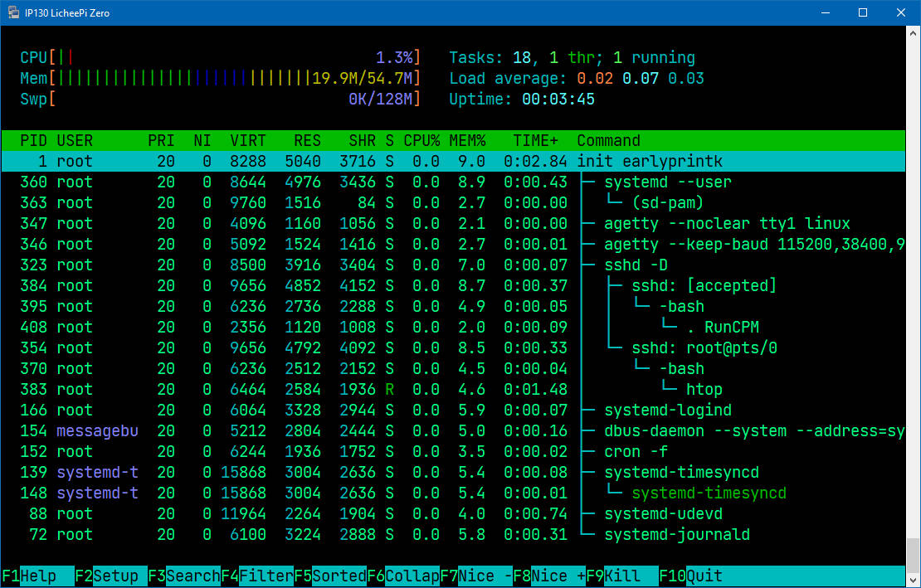The height and width of the screenshot is (588, 921).
Task: Sort by the MEM% column header
Action: (x=467, y=141)
